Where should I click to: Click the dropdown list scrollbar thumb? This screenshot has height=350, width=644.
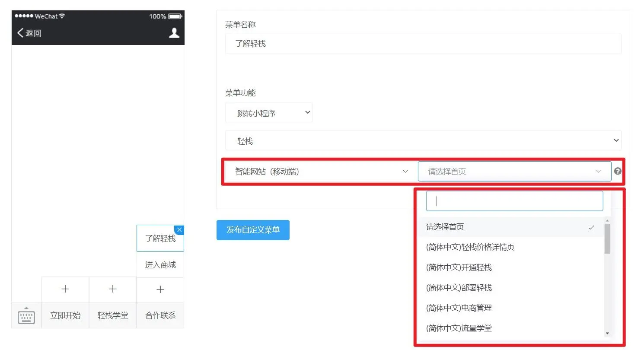coord(607,239)
